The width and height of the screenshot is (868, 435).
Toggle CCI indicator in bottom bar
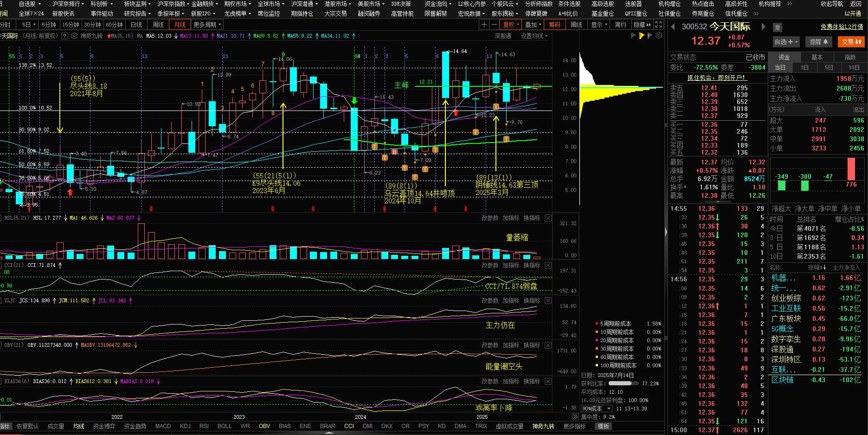click(349, 426)
